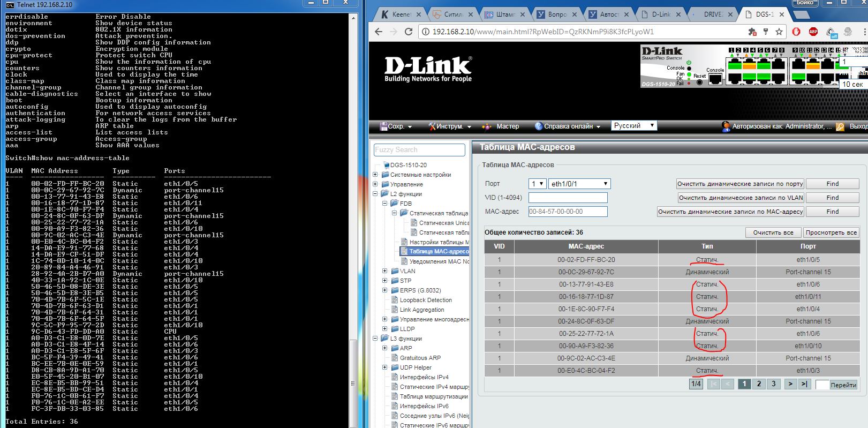Click the Очистить все button

(773, 232)
